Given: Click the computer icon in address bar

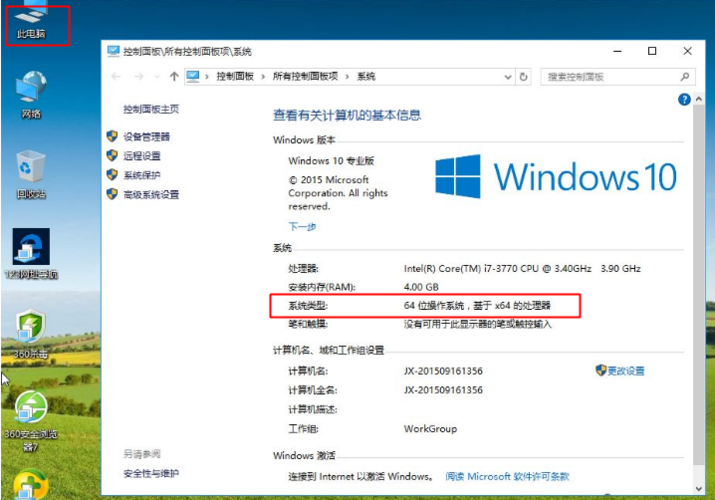Looking at the screenshot, I should tap(193, 76).
